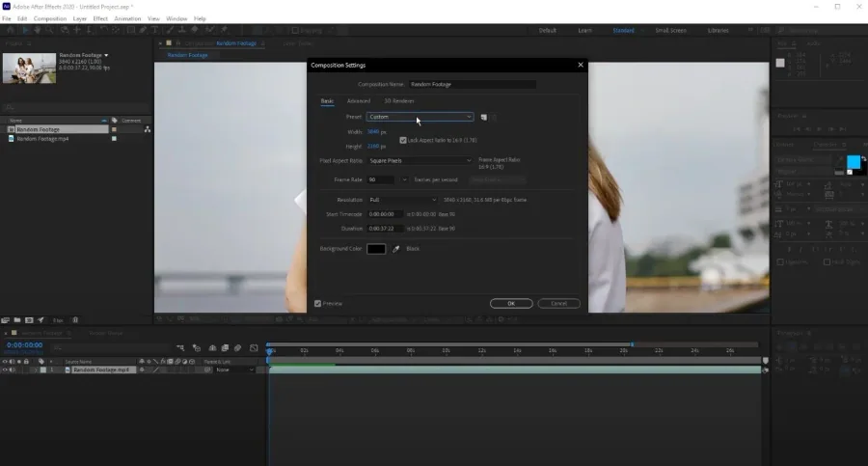Click the Frame Blending icon in timeline

[225, 348]
